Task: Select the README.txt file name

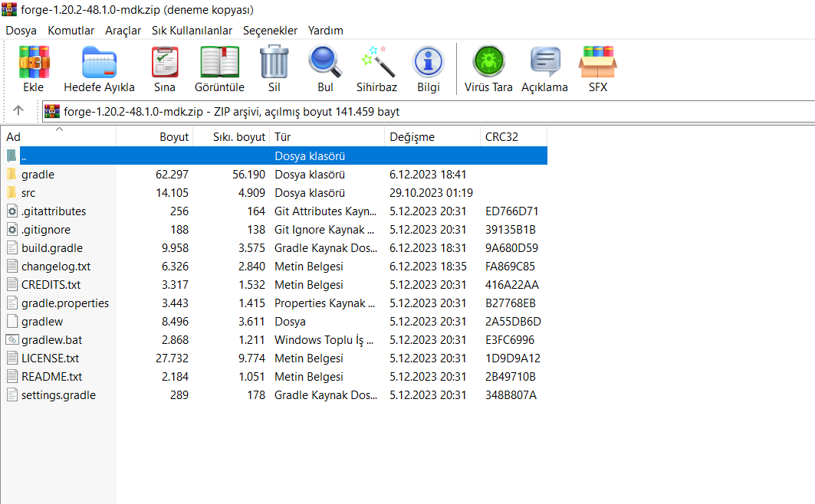Action: coord(51,376)
